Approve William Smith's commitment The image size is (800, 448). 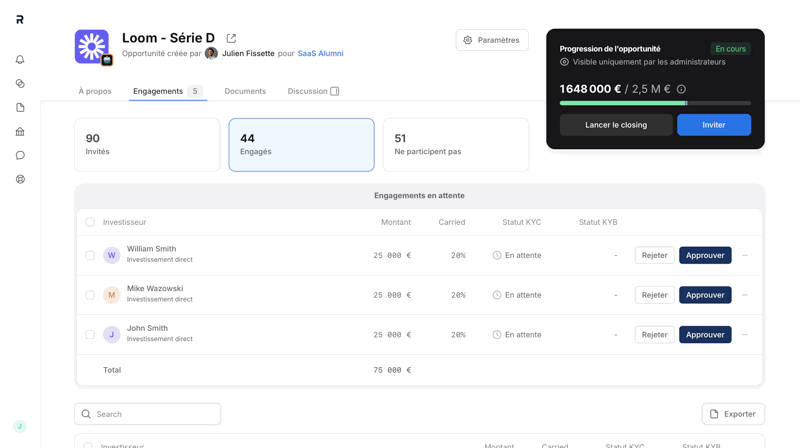705,255
